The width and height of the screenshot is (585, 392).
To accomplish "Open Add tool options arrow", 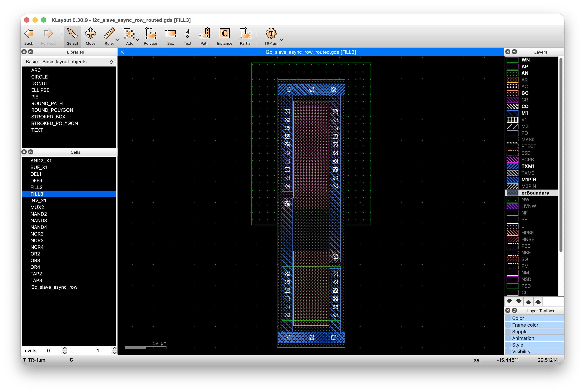I will (137, 40).
